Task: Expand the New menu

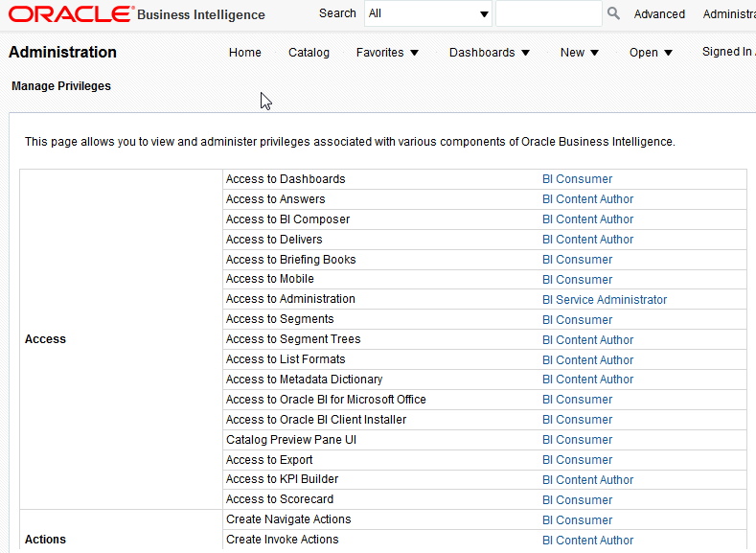Action: [579, 52]
